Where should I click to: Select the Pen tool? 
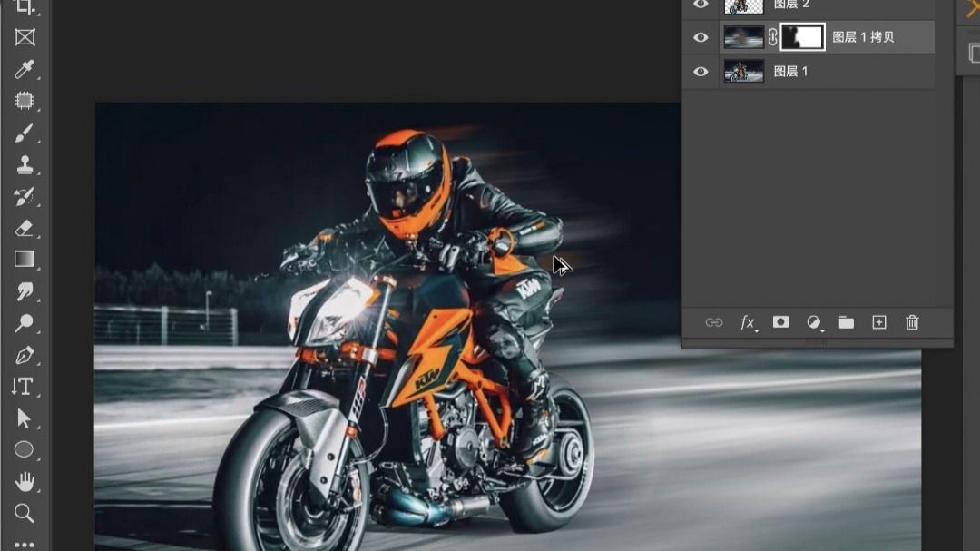pos(24,355)
